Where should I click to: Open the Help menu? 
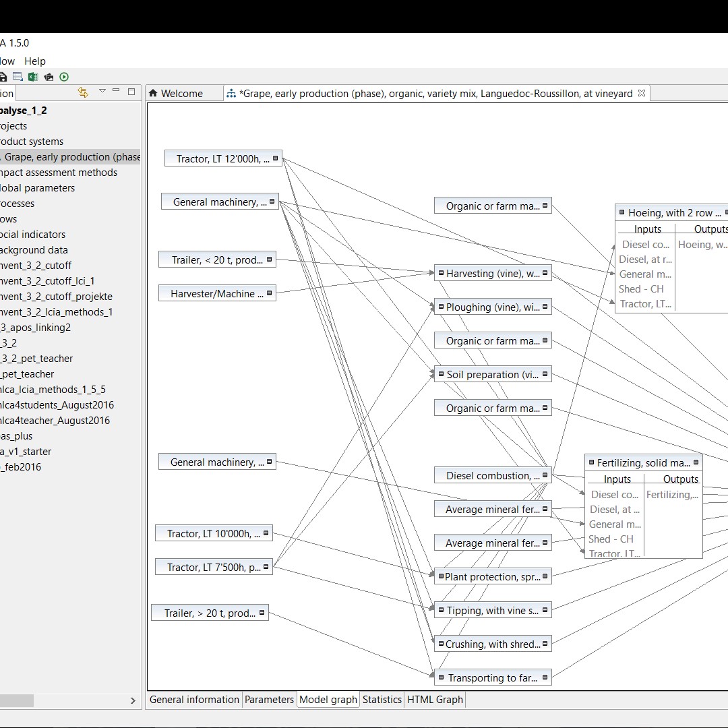click(x=34, y=61)
